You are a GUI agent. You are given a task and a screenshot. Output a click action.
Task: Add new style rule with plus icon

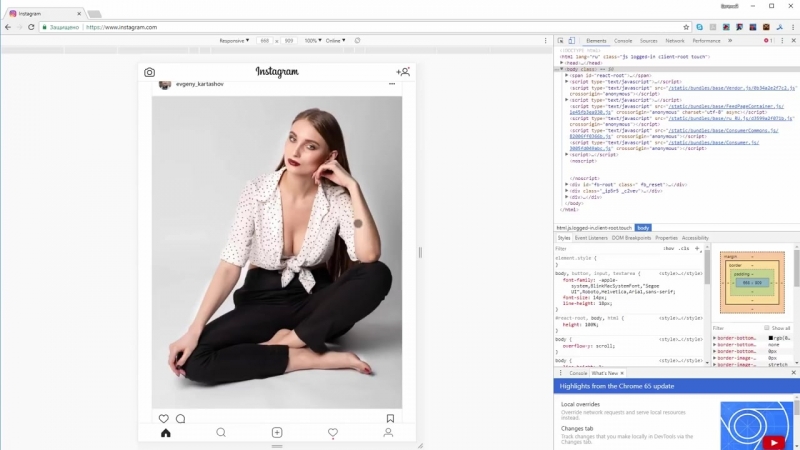click(x=697, y=248)
